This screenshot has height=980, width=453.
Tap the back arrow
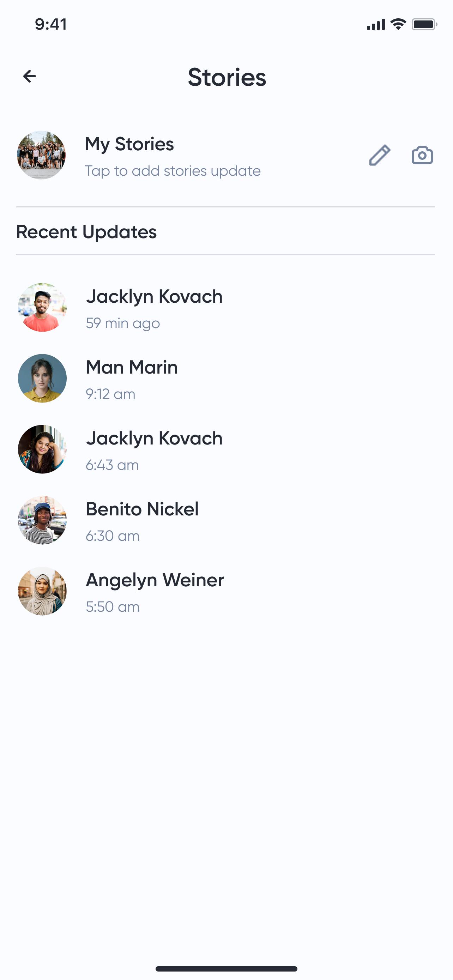[30, 77]
